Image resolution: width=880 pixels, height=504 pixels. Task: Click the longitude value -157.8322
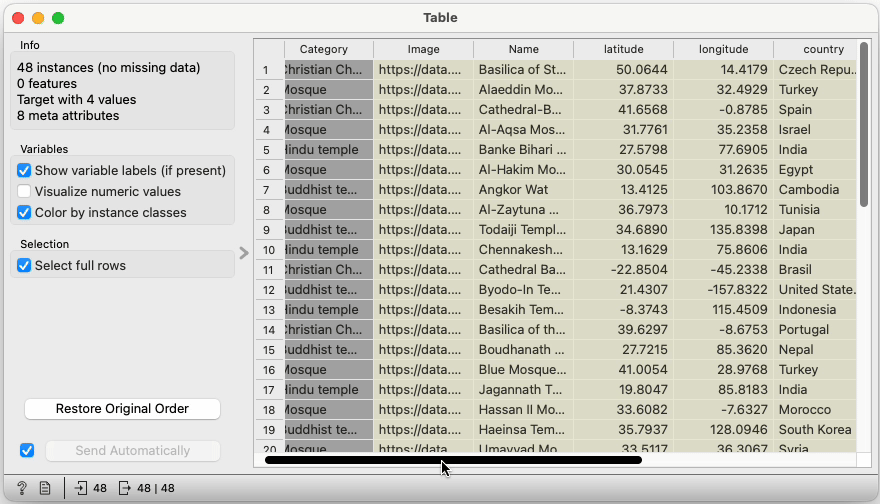[723, 290]
